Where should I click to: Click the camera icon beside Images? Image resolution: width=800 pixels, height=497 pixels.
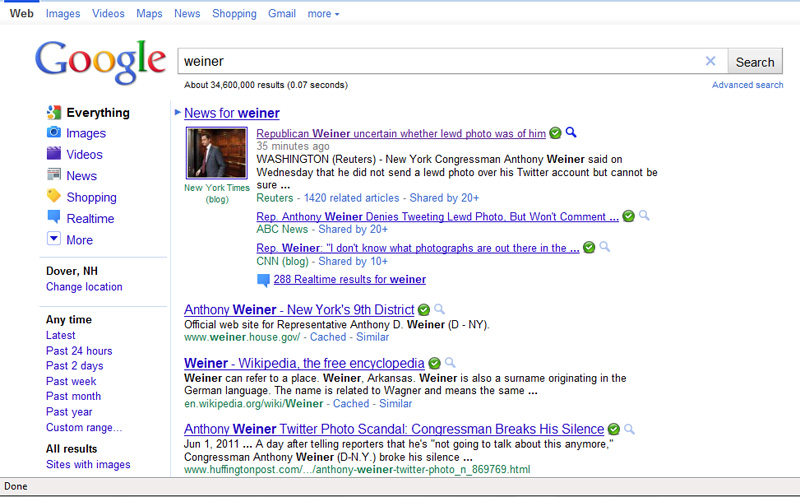pyautogui.click(x=54, y=132)
